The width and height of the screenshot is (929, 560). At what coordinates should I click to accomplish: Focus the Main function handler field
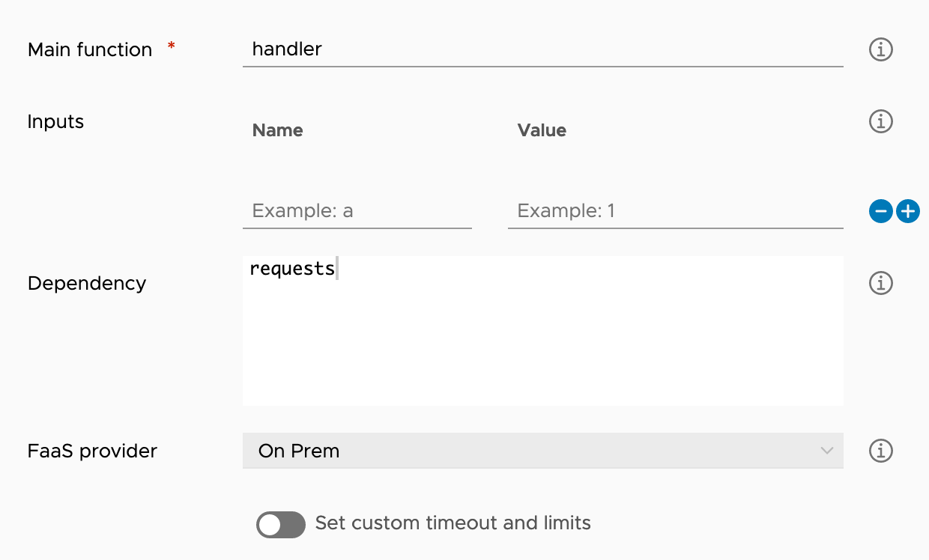coord(542,50)
